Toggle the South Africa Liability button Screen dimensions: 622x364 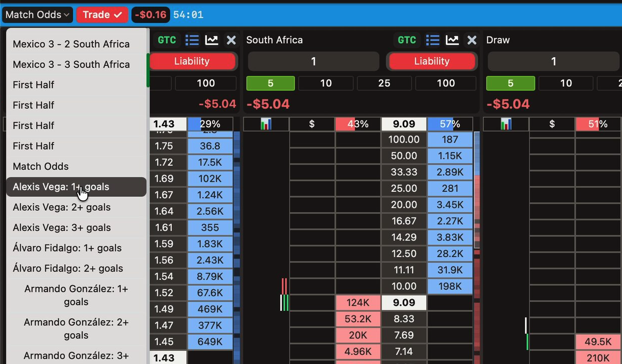tap(432, 61)
